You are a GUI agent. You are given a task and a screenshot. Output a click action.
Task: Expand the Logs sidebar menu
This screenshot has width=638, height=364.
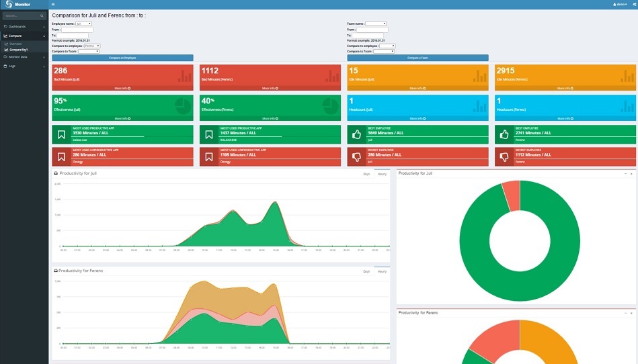[24, 66]
